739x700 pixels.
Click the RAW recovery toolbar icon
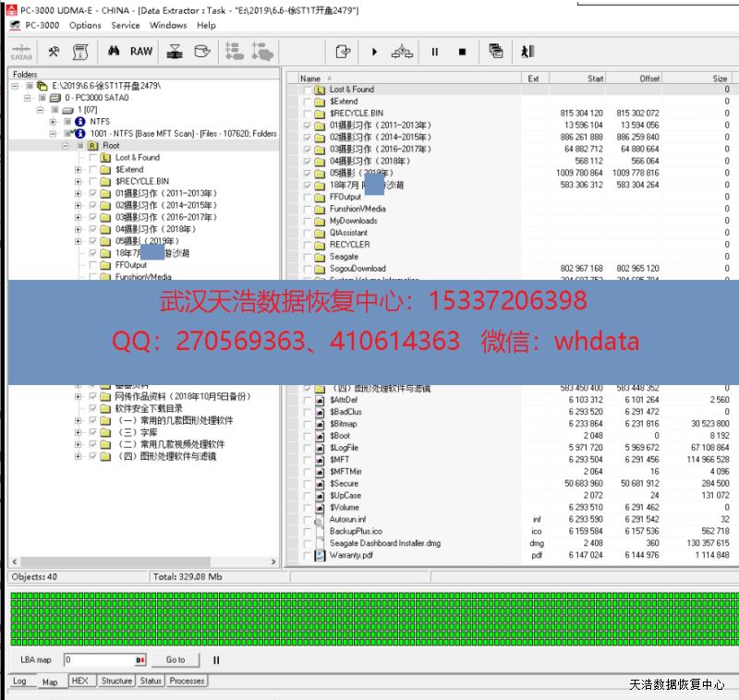[141, 52]
